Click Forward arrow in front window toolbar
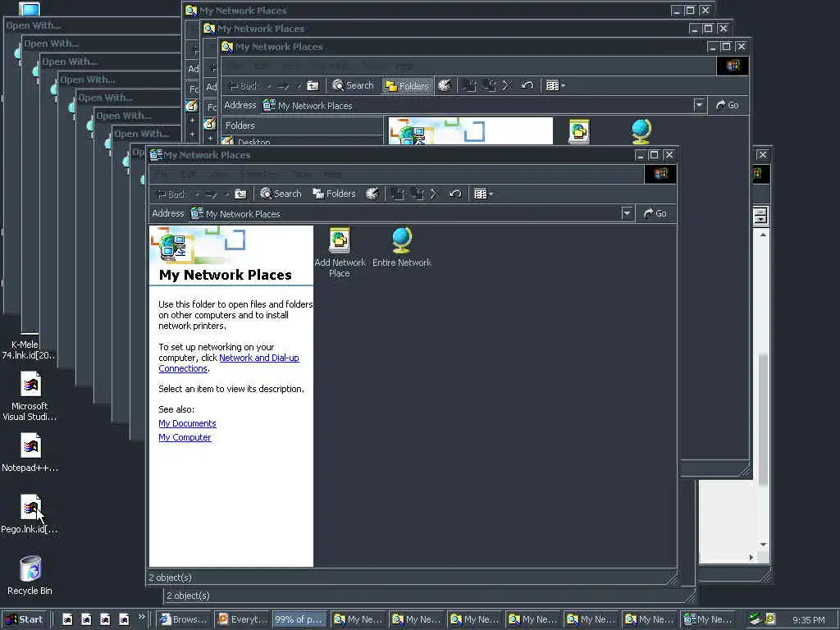 (x=211, y=194)
